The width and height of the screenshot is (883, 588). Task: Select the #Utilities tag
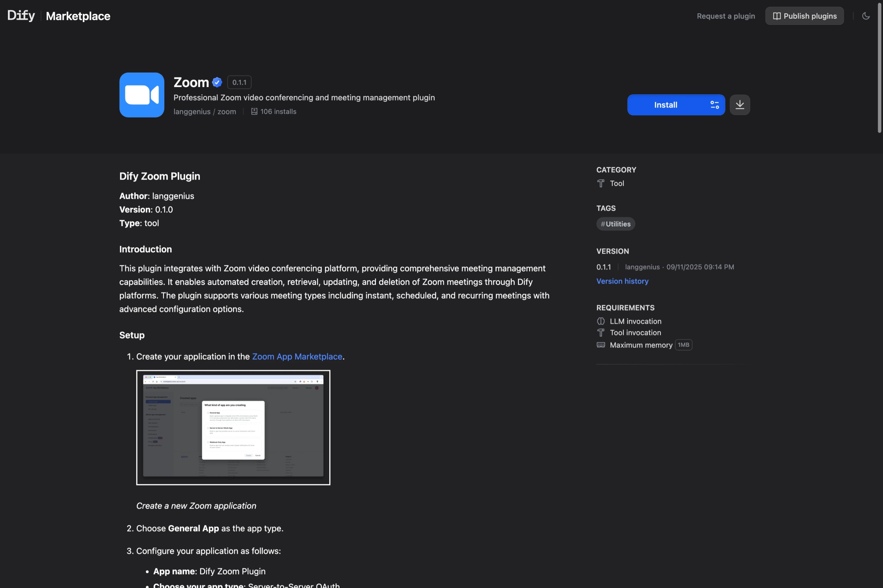615,224
